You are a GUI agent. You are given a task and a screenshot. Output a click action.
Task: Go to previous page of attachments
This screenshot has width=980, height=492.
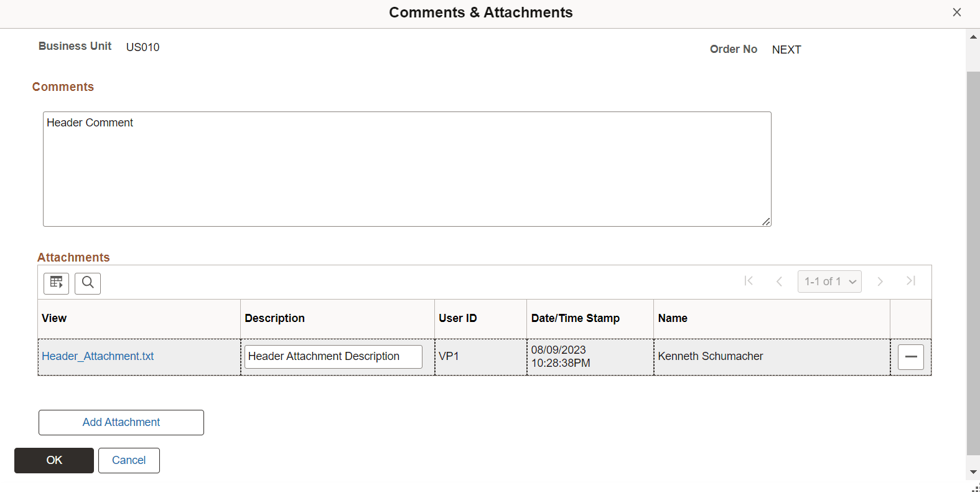tap(779, 281)
